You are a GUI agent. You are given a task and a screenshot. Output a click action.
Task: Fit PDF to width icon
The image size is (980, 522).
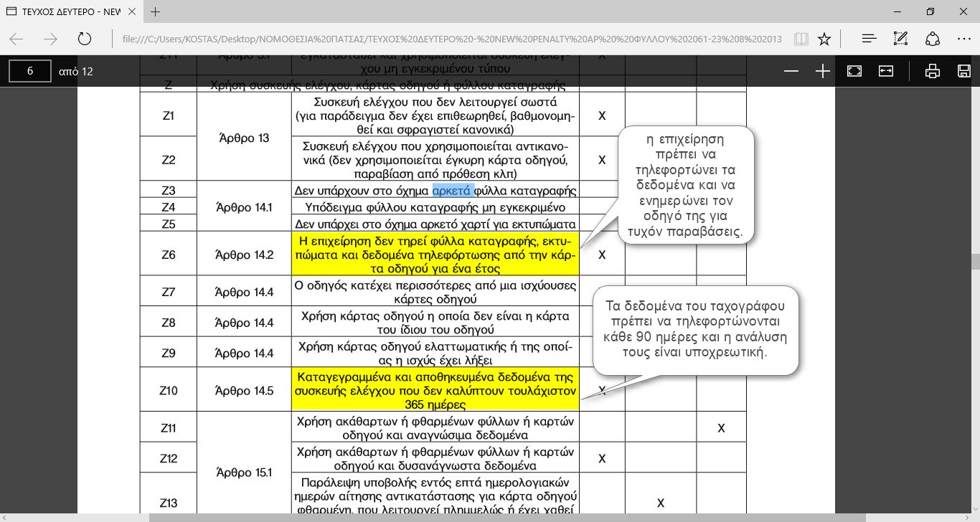click(886, 71)
